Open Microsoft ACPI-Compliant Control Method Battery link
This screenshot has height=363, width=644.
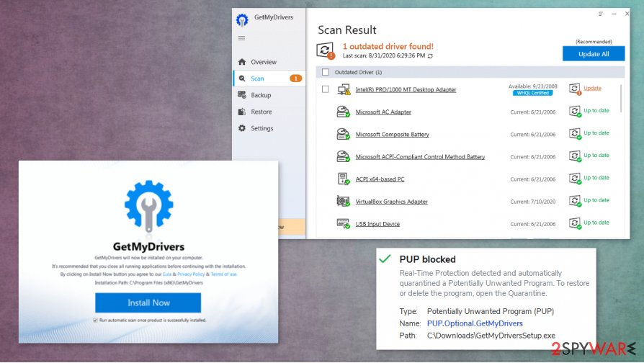pos(420,157)
